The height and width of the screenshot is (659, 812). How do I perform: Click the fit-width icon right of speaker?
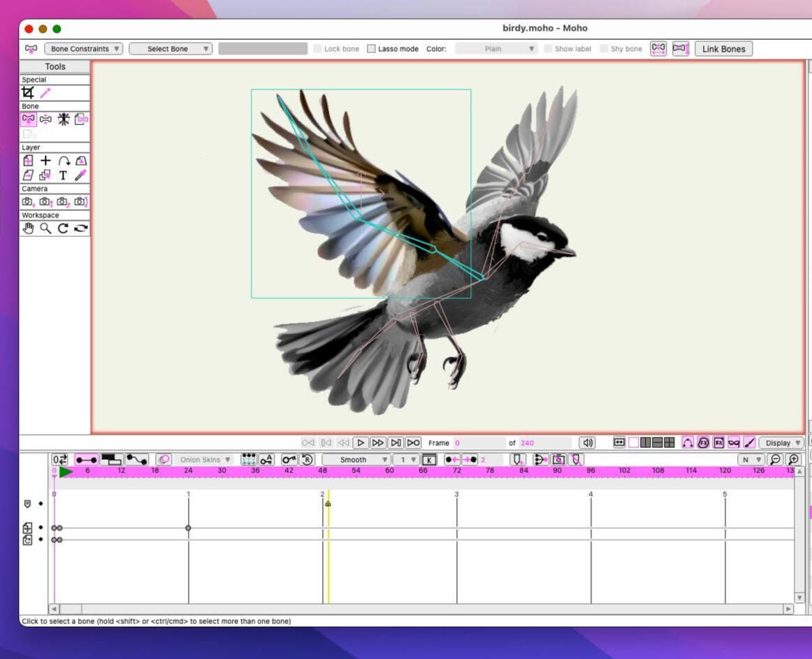coord(619,443)
